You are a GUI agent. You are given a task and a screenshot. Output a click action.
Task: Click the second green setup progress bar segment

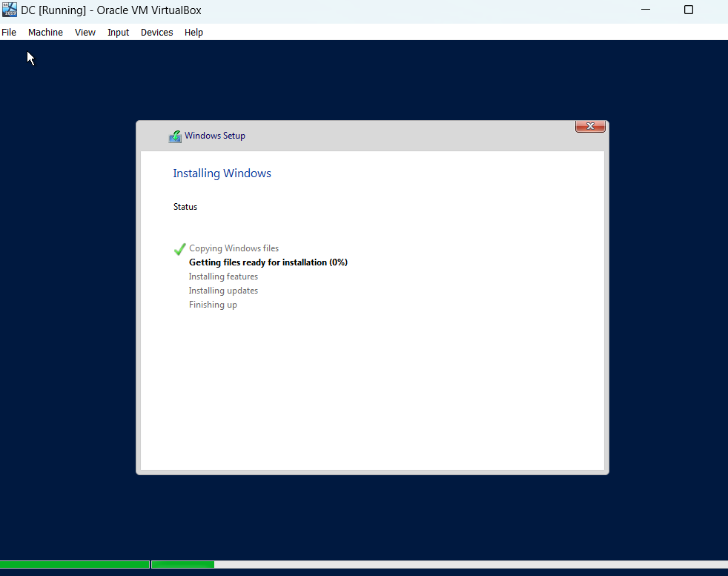point(183,564)
